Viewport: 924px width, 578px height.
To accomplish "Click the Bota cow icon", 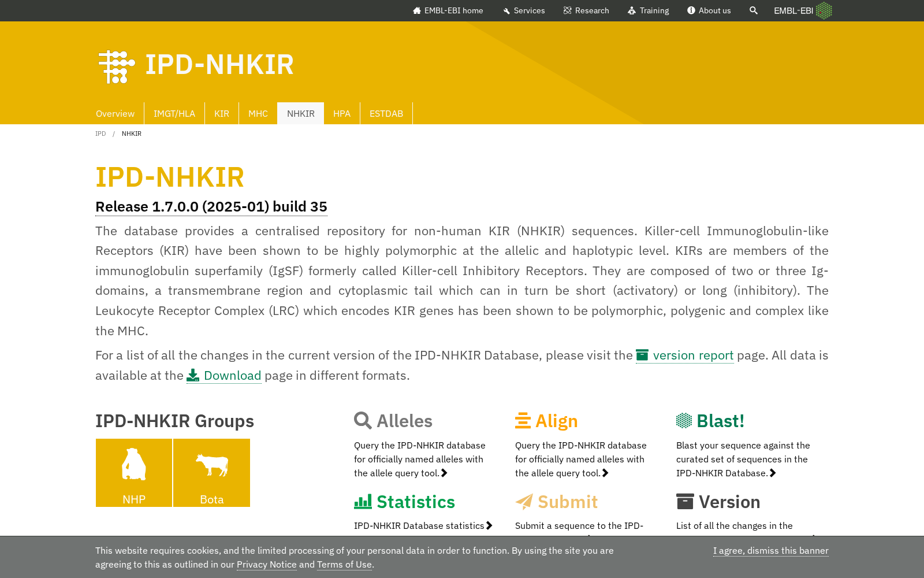I will click(212, 465).
